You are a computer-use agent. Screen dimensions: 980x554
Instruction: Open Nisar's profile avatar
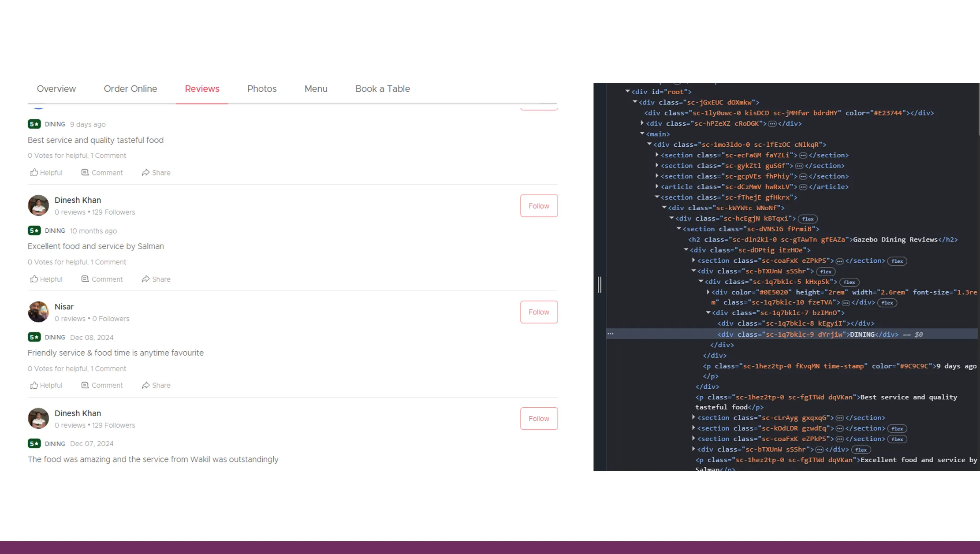point(38,312)
